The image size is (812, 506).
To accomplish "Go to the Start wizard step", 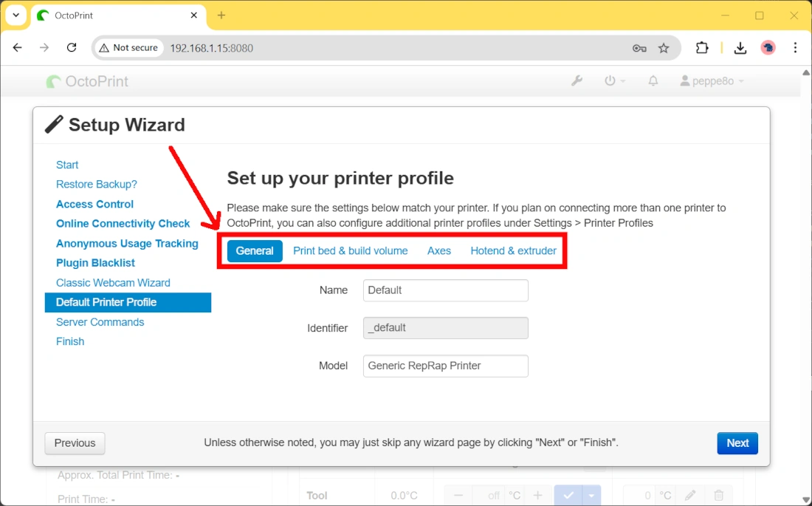I will tap(67, 165).
